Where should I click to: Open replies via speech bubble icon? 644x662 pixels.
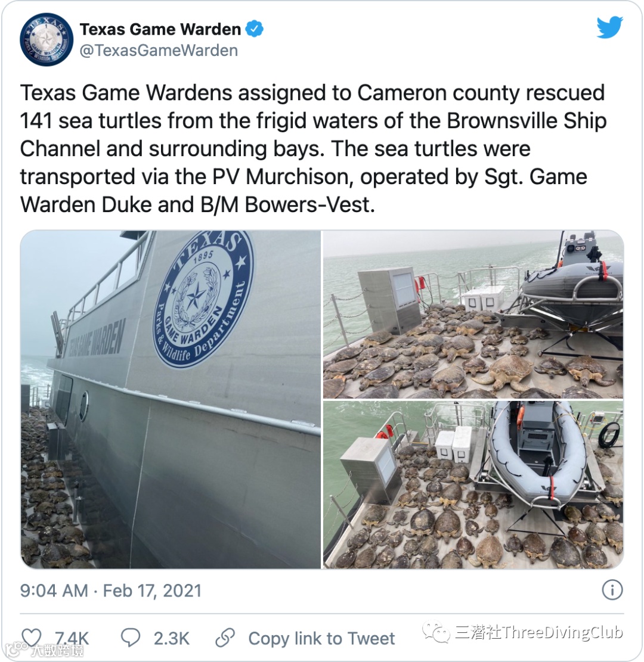[x=130, y=638]
